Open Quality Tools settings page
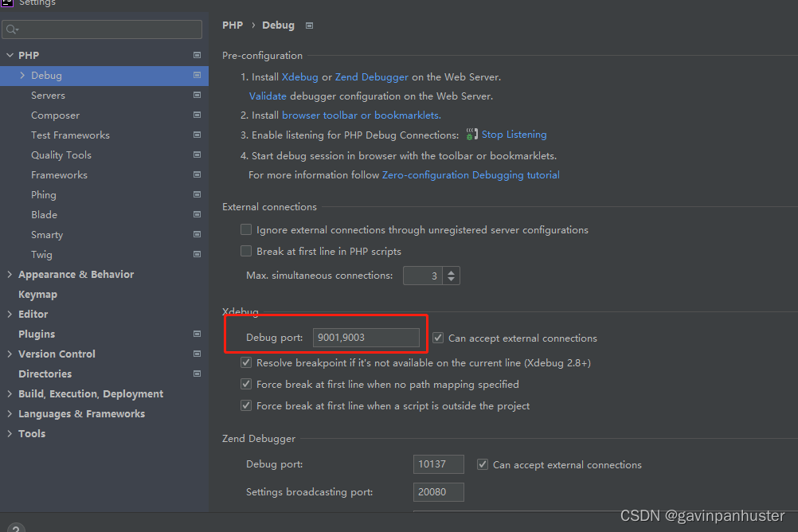798x532 pixels. [x=61, y=155]
